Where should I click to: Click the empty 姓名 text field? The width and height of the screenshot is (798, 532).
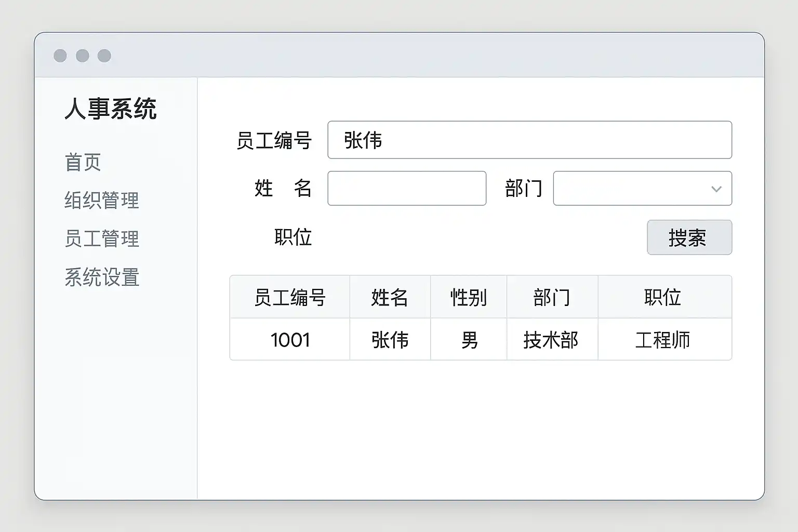coord(407,188)
